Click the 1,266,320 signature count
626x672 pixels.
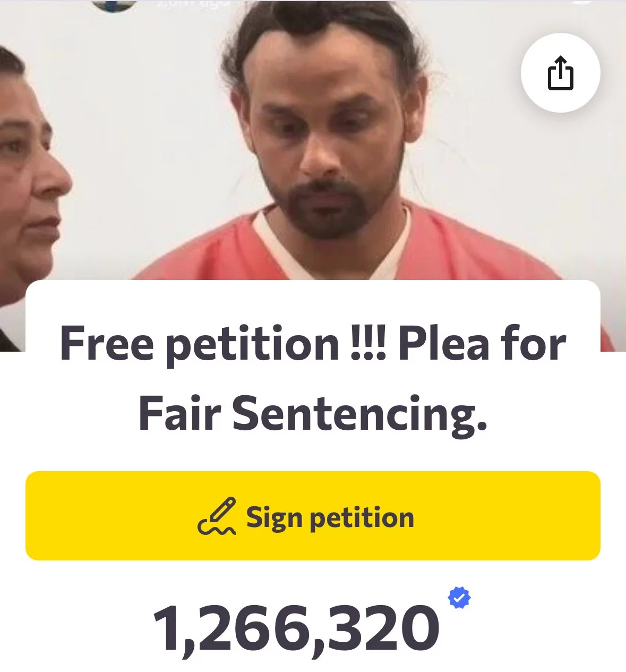tap(296, 628)
